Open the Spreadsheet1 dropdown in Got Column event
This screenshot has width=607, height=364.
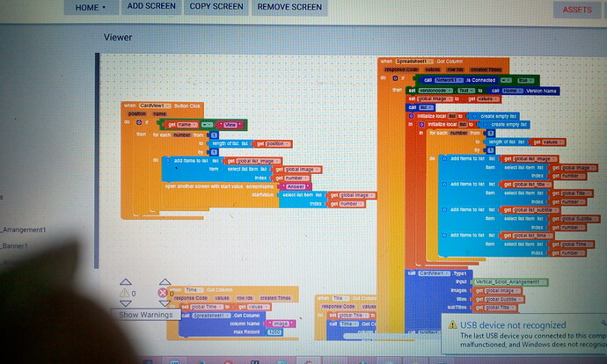413,62
